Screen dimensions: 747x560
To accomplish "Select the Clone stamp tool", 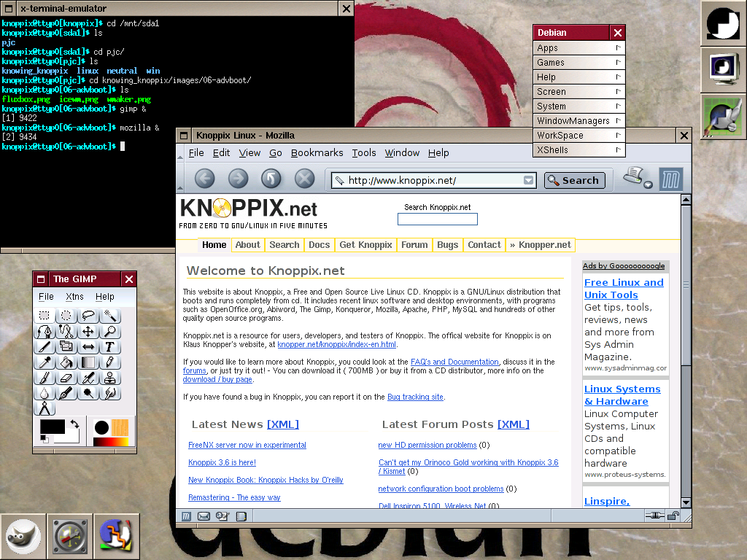I will pos(110,377).
